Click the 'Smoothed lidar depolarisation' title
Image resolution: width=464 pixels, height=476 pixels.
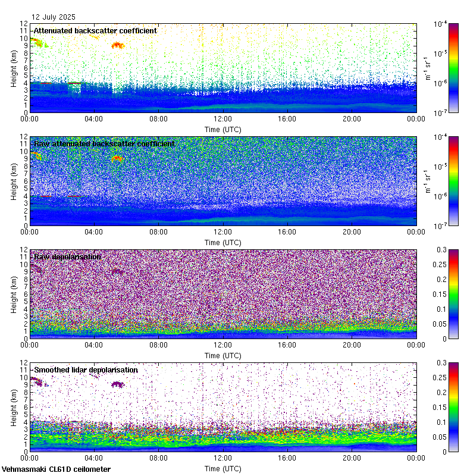tap(86, 370)
